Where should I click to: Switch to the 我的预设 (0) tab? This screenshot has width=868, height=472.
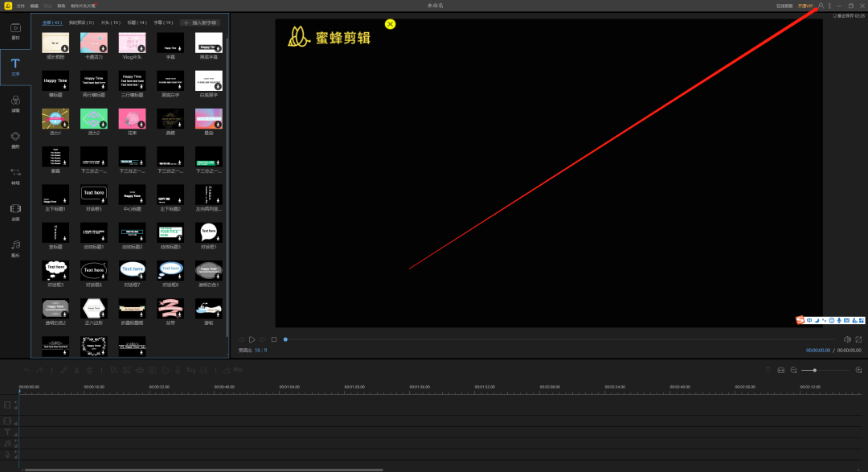[81, 23]
